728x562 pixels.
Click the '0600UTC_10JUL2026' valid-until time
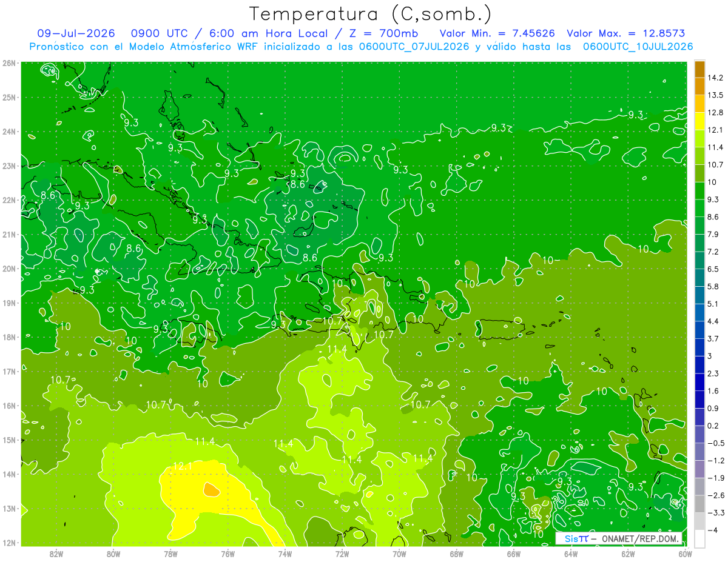(x=638, y=46)
